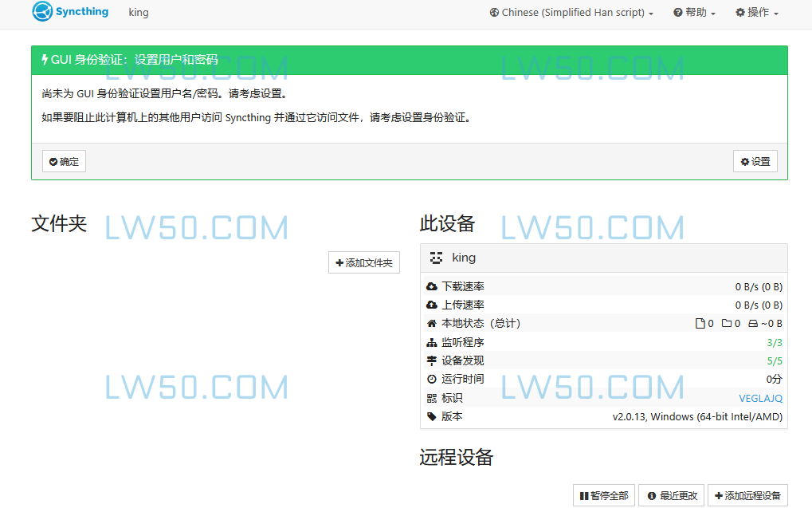Click the Syncthing logo in the header
This screenshot has width=812, height=508.
click(x=41, y=12)
